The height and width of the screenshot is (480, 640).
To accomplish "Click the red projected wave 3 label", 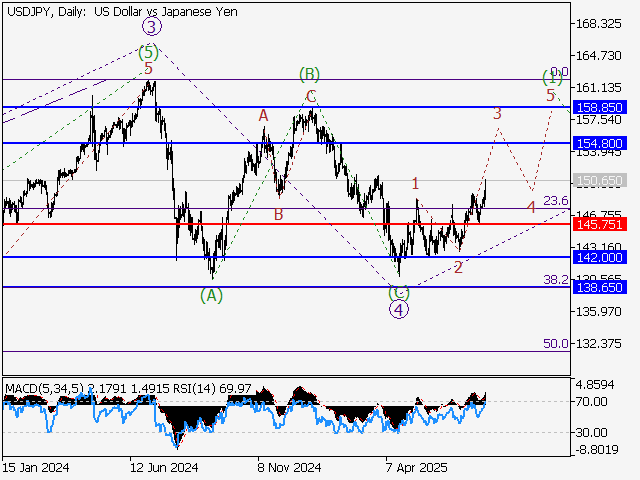I will 497,114.
